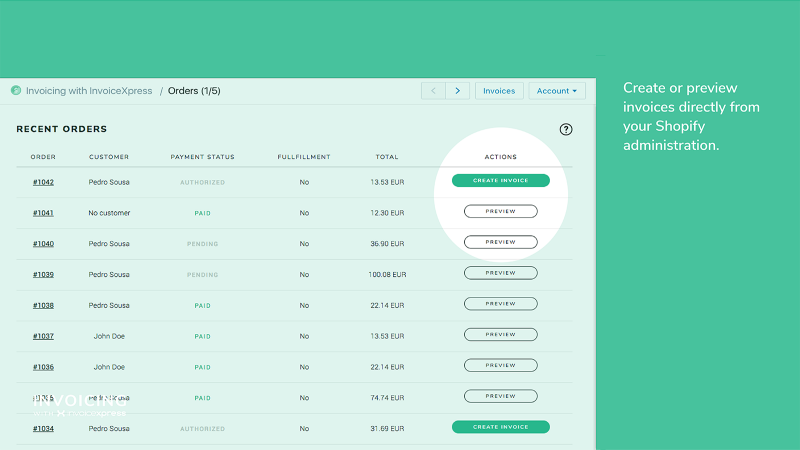Click the Customer column header
The height and width of the screenshot is (450, 800).
pos(109,157)
